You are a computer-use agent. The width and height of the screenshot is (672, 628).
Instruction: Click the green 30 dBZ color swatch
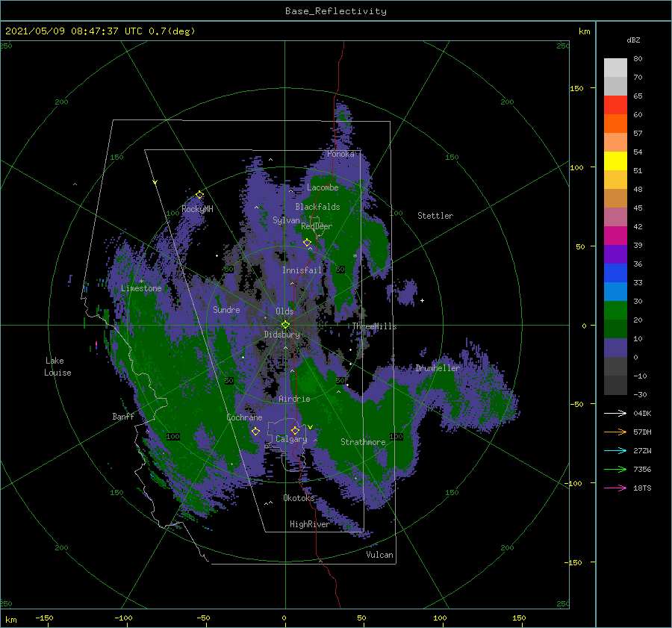615,311
